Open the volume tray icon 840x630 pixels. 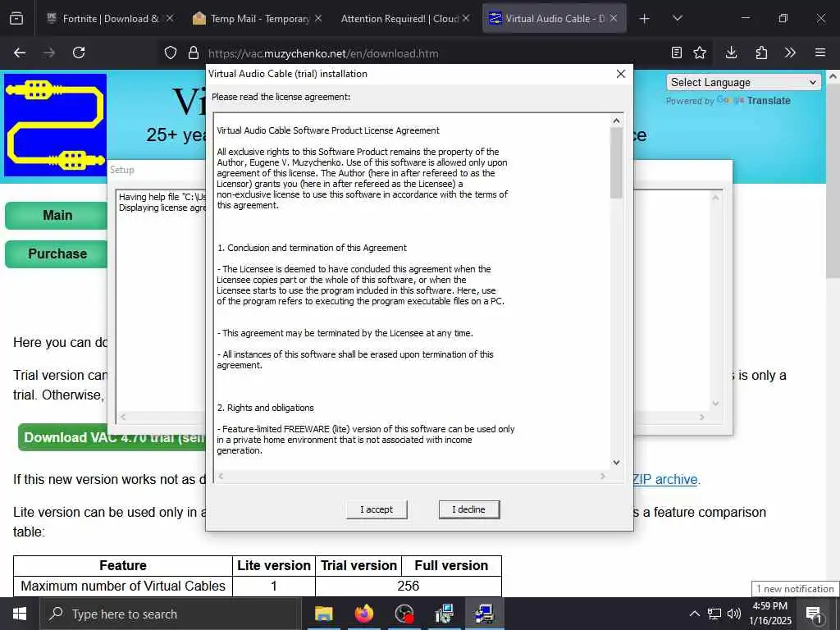[734, 614]
